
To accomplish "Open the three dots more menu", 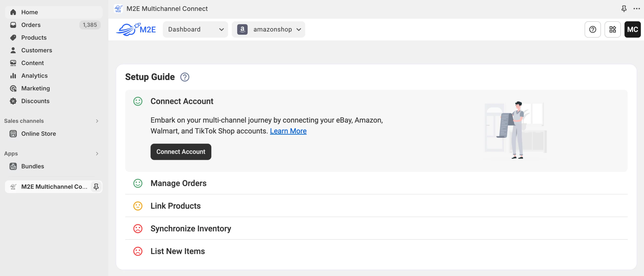I will [x=637, y=9].
